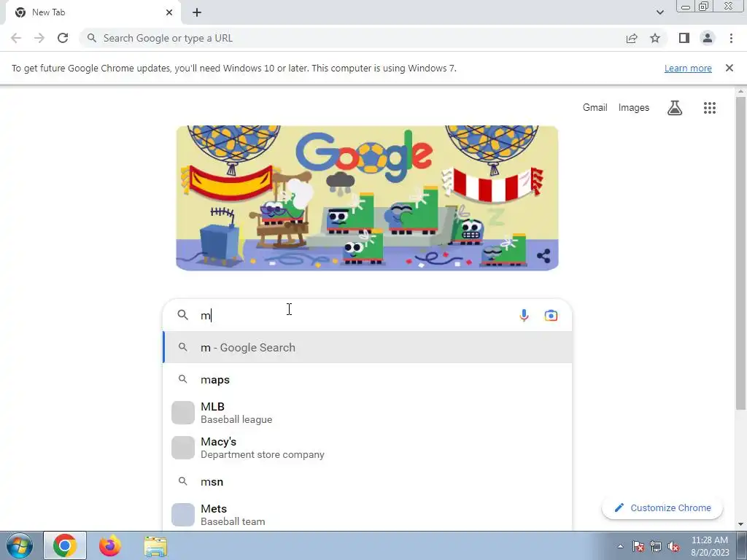
Task: Share the doodle using share icon
Action: 543,256
